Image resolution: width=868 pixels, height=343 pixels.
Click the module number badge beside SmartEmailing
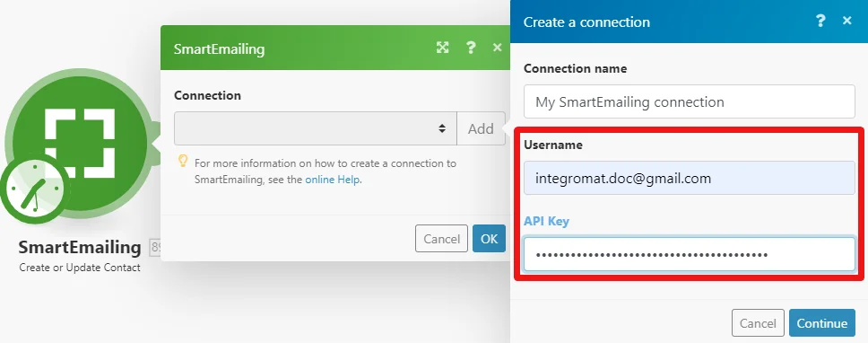tap(155, 248)
